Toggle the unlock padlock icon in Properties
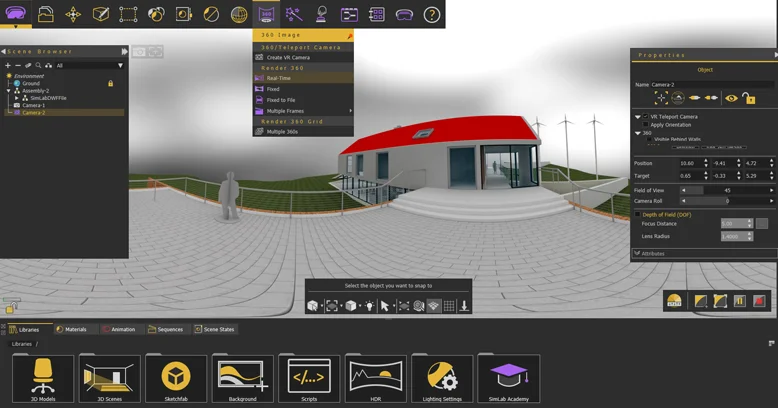778x408 pixels. (749, 98)
